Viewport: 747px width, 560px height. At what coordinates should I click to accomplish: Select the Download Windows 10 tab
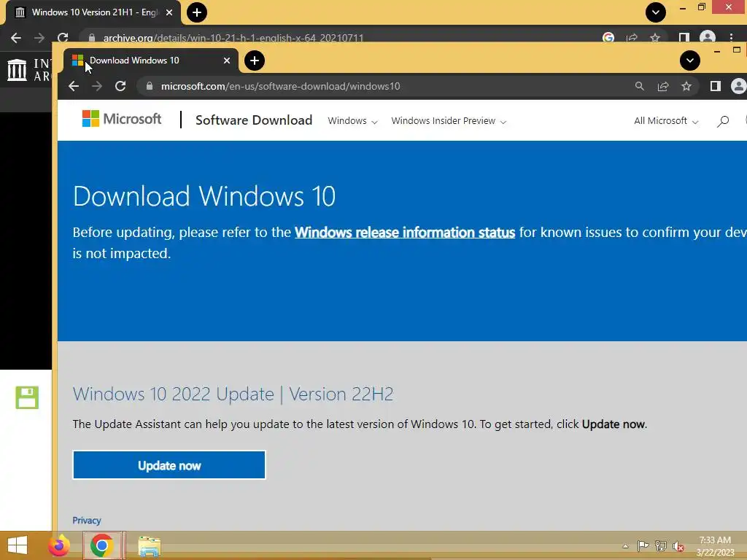150,61
